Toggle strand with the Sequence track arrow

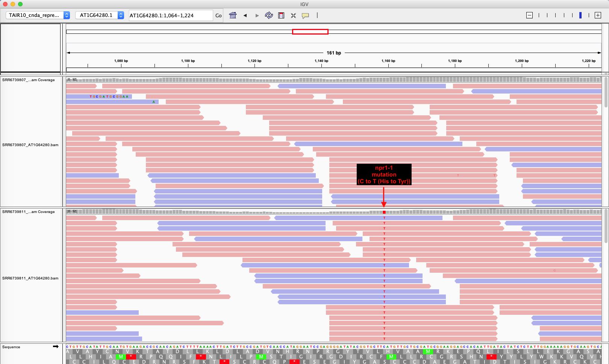point(56,347)
